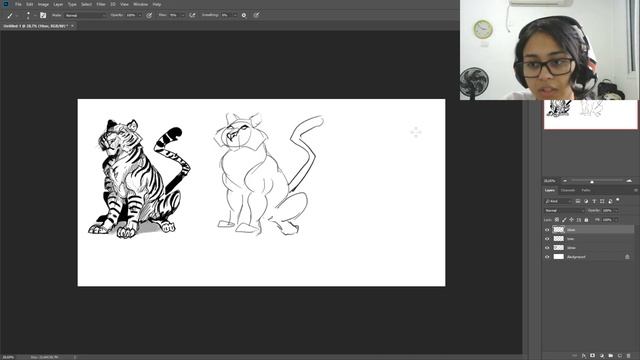Lock transparent pixels icon
640x360 pixels.
[557, 220]
